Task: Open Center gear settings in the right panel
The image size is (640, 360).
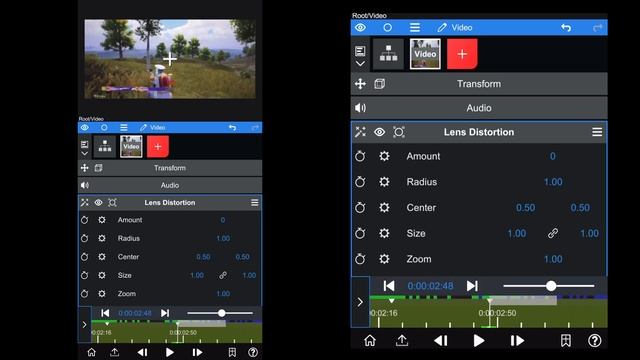Action: point(384,207)
